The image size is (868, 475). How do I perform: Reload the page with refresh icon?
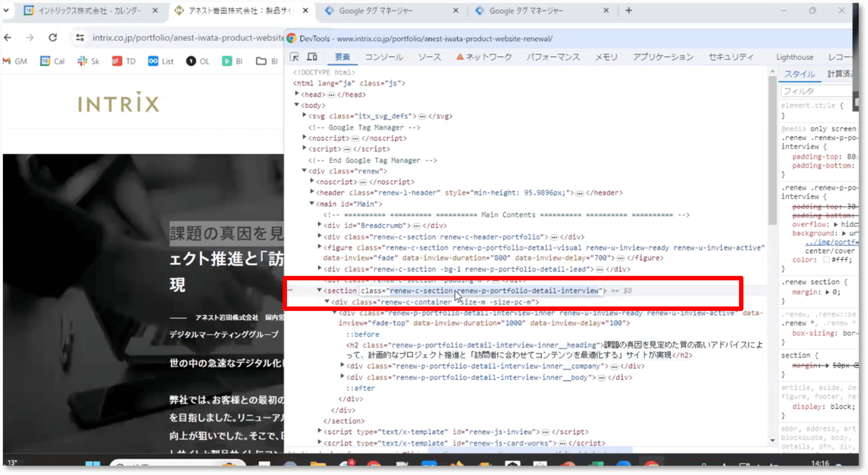pyautogui.click(x=53, y=38)
